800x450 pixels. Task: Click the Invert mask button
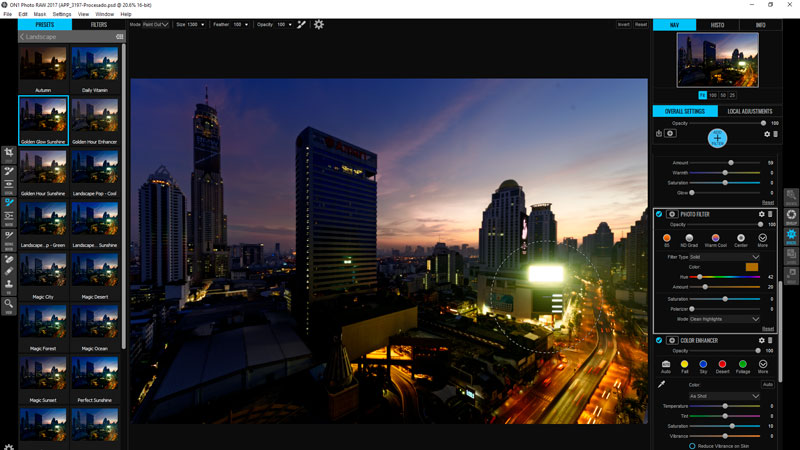click(x=623, y=24)
